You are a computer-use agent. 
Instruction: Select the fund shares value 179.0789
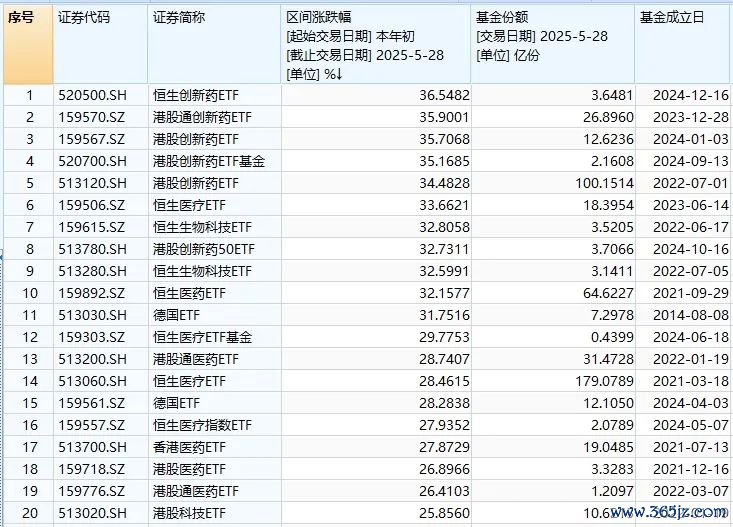tap(604, 381)
